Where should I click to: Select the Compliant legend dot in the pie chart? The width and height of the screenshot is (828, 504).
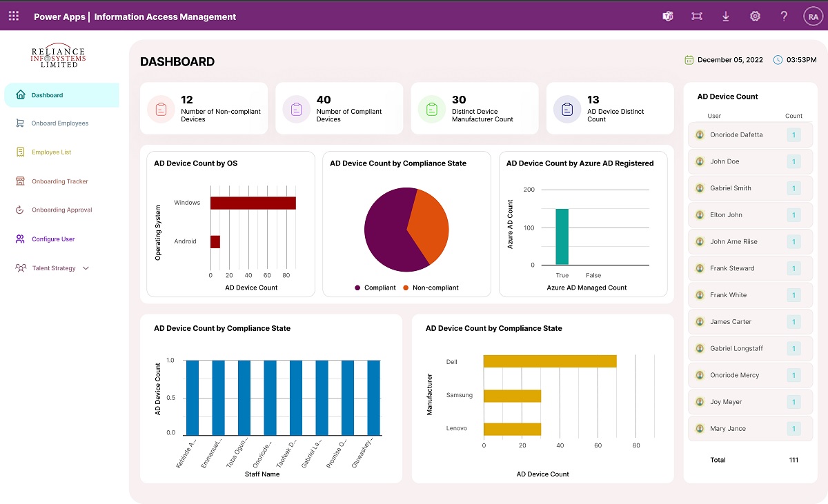pos(357,288)
